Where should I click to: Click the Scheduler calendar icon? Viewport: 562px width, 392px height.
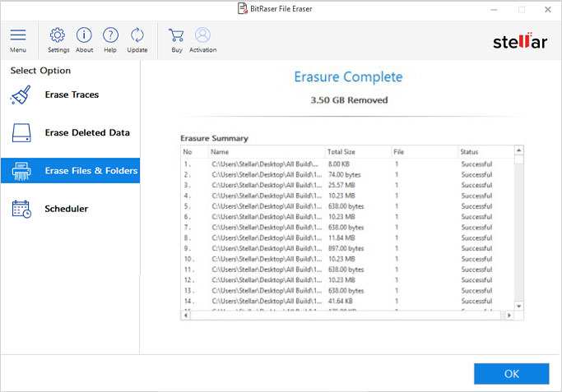pyautogui.click(x=21, y=209)
